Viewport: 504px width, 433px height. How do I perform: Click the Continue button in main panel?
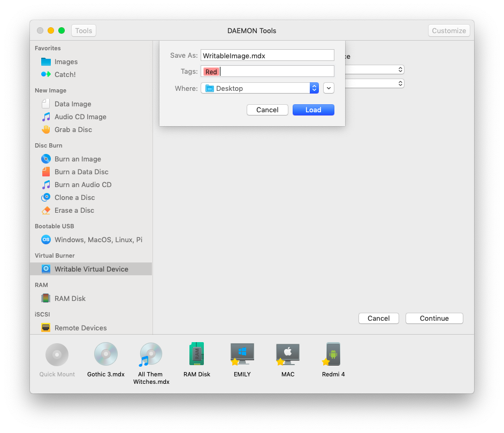tap(434, 318)
